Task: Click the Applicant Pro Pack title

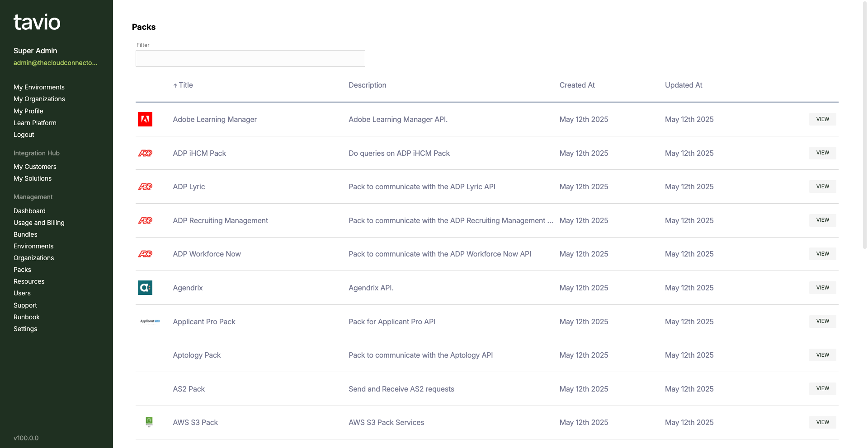Action: tap(204, 322)
